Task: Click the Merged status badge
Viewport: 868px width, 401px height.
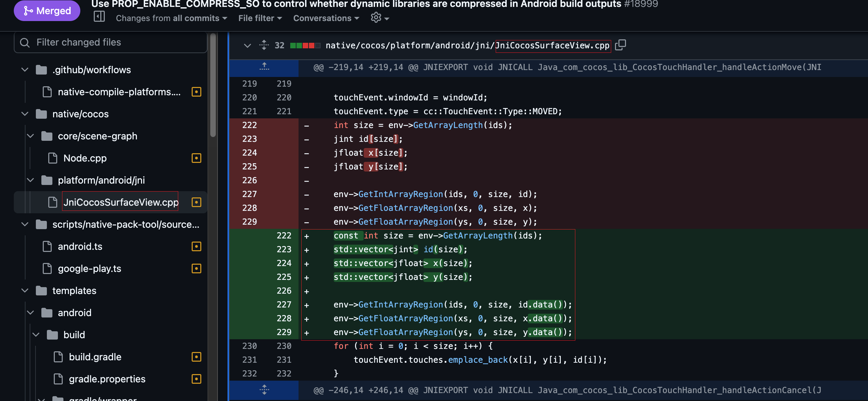Action: point(47,11)
